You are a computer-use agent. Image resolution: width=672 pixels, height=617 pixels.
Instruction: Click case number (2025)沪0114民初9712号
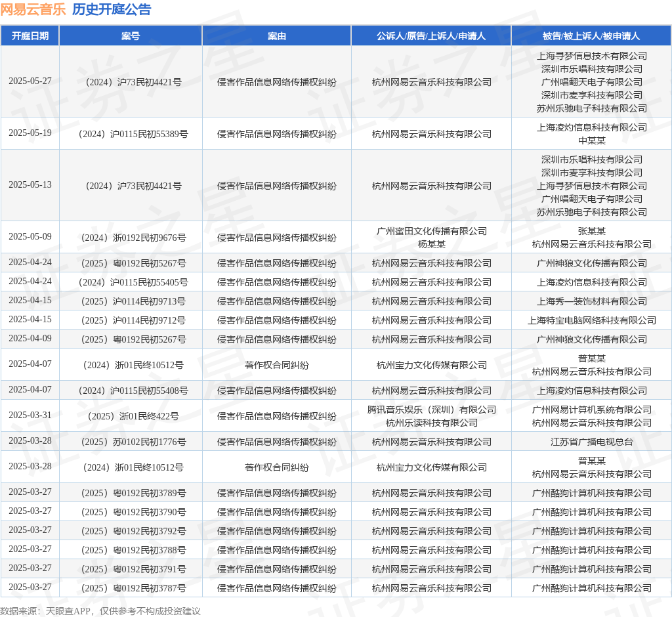(133, 320)
